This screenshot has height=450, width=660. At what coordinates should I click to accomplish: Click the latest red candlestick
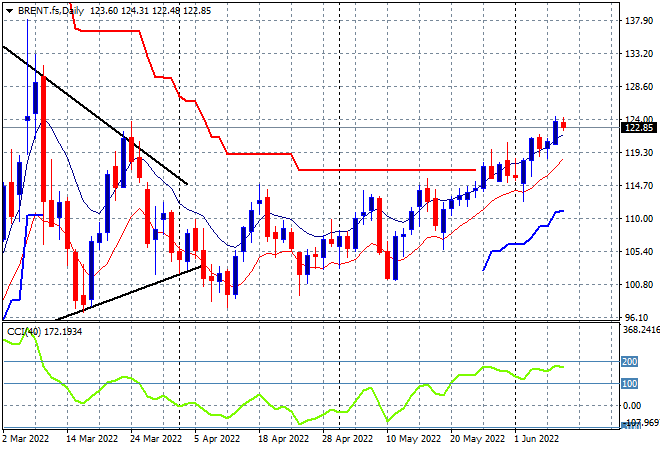coord(564,125)
